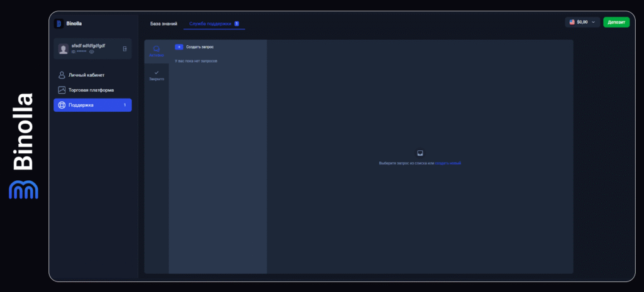644x292 pixels.
Task: Click the user avatar picture
Action: point(64,48)
